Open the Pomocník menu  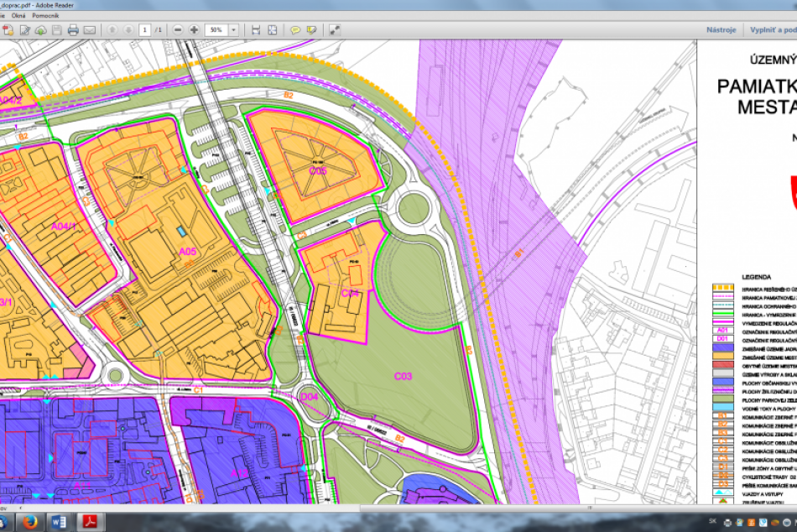pyautogui.click(x=45, y=16)
